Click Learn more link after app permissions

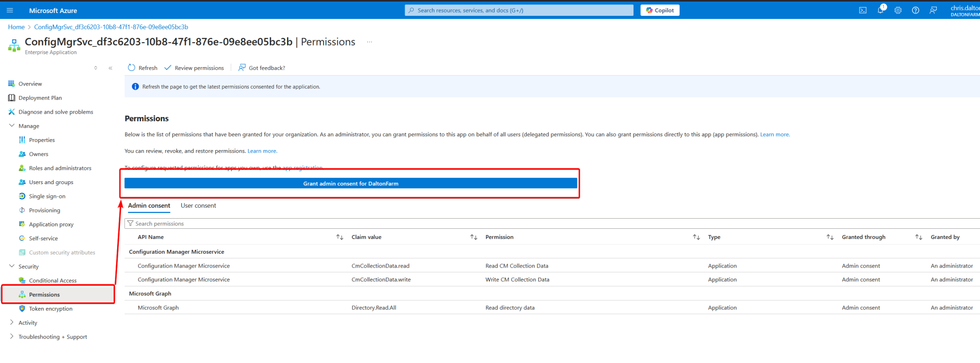[775, 134]
